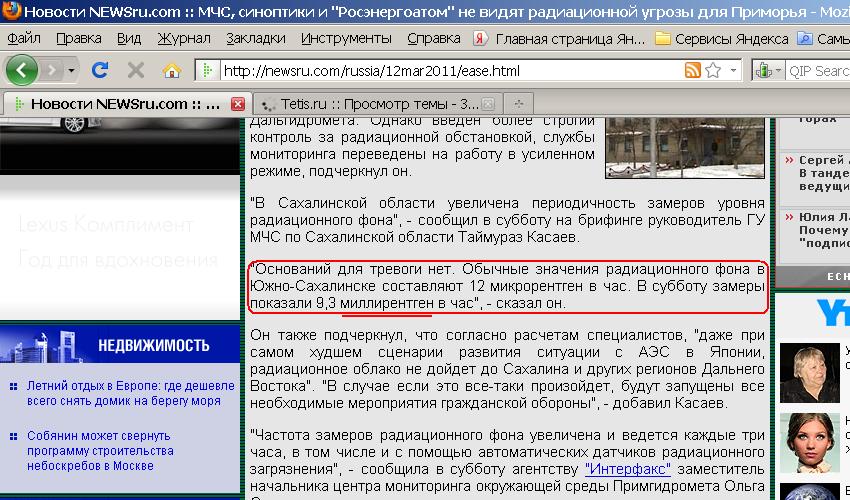Click the young woman thumbnail in sidebar
The height and width of the screenshot is (500, 850).
point(809,443)
